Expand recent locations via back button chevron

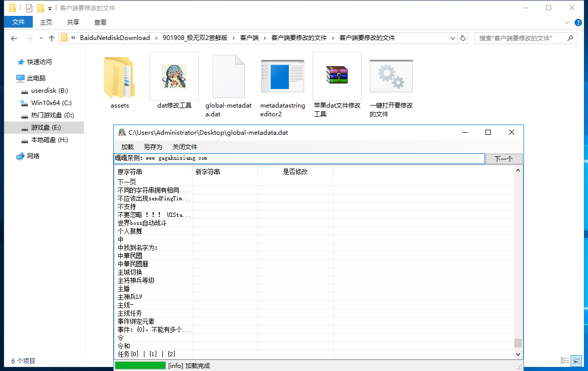40,37
